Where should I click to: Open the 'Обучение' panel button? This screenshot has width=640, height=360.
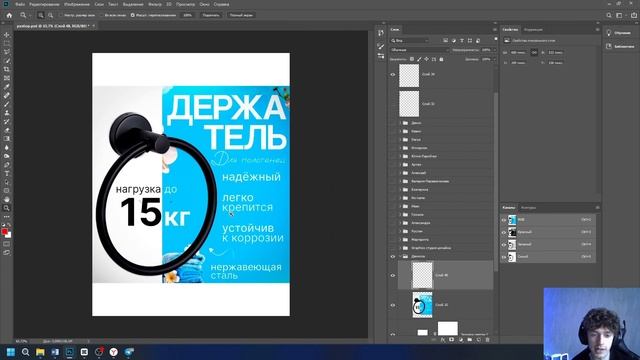point(619,33)
